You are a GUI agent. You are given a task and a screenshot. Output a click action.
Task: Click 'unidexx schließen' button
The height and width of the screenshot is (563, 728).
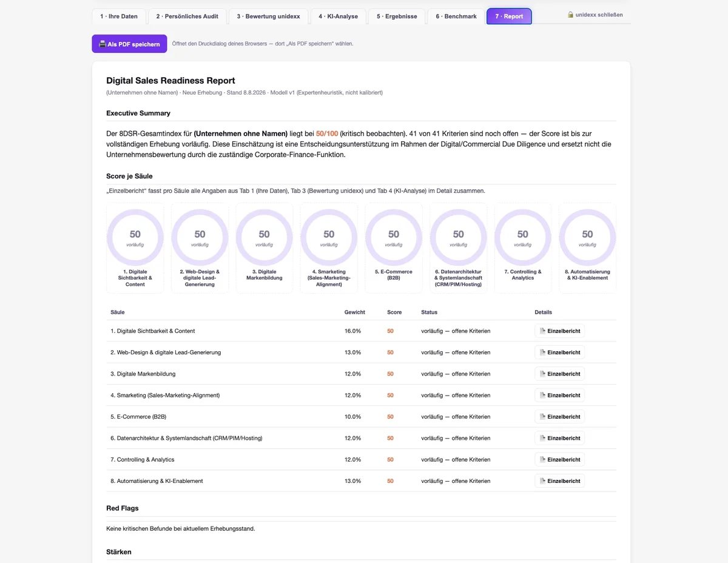coord(595,15)
